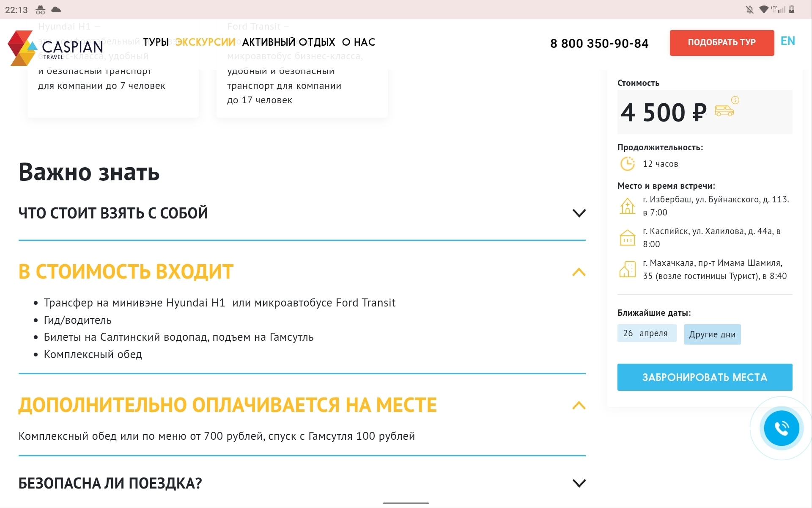Click the muted notifications status icon

(749, 9)
